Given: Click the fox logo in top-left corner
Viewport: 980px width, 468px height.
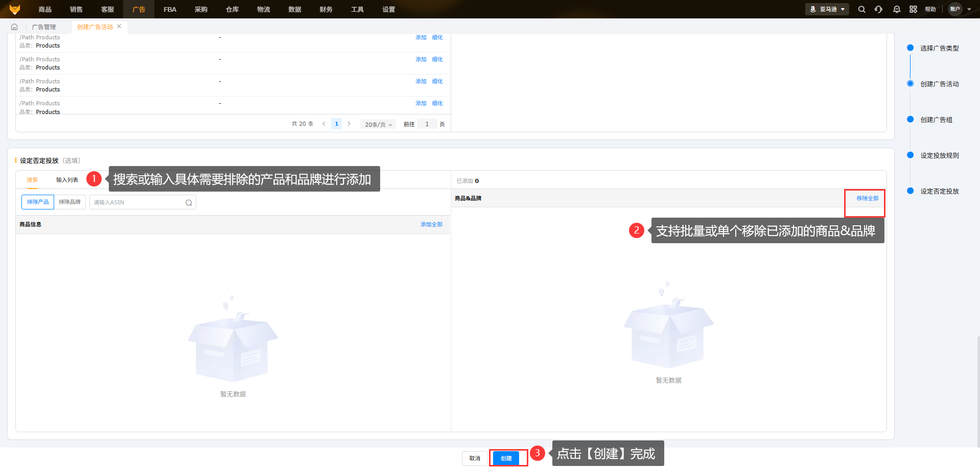Looking at the screenshot, I should coord(15,9).
